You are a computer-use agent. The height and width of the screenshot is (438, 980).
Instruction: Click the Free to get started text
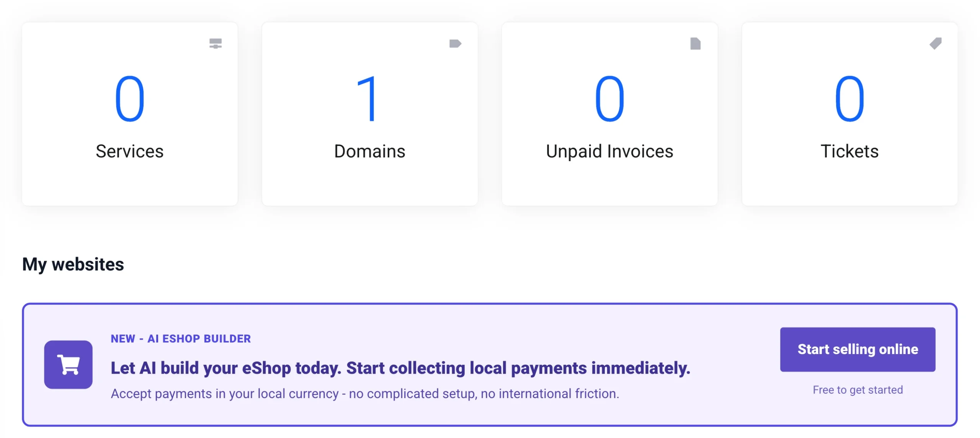coord(858,390)
